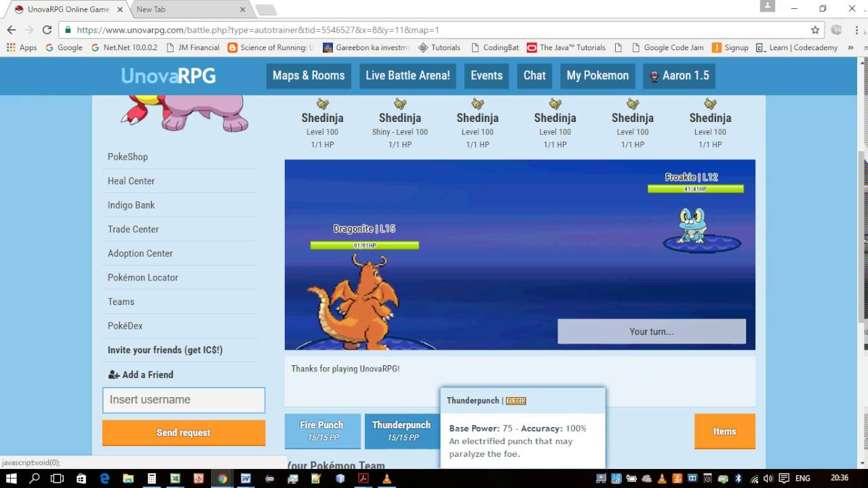
Task: Visit the Trade Center
Action: coord(133,229)
